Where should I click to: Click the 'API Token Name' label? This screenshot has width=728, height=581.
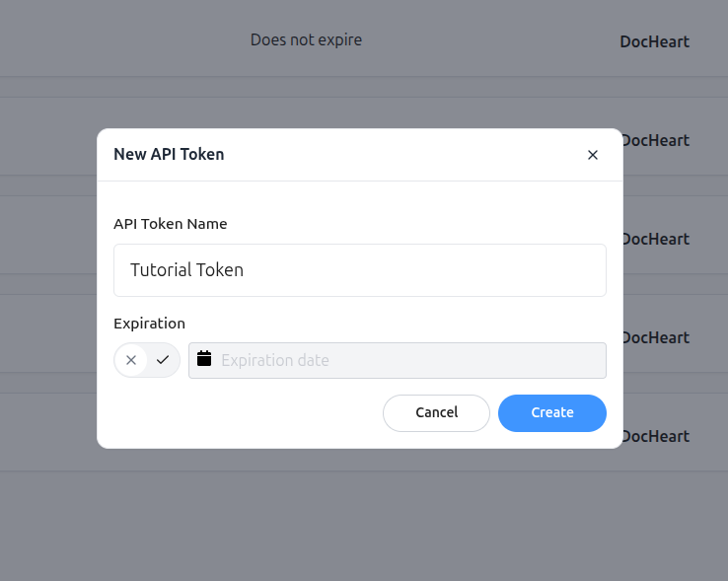tap(171, 224)
